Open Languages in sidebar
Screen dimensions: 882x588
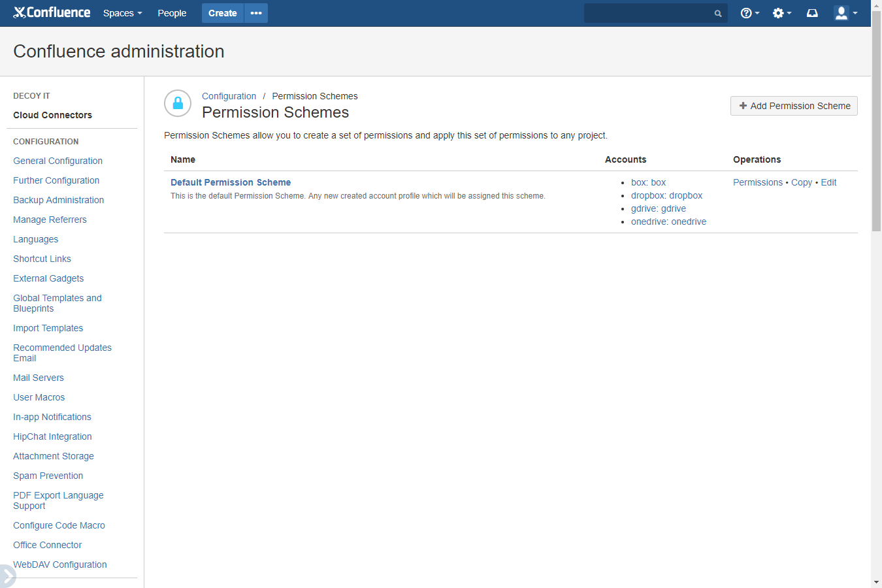pos(35,239)
